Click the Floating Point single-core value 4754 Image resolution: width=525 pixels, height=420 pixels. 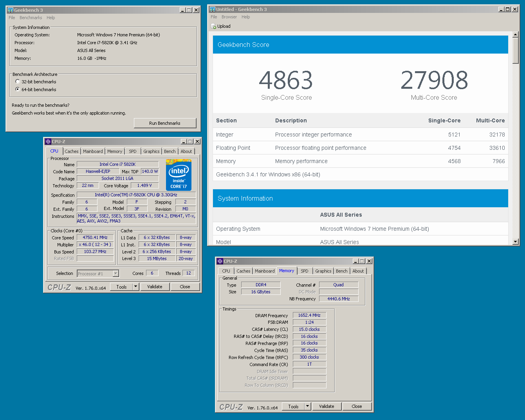(x=454, y=148)
